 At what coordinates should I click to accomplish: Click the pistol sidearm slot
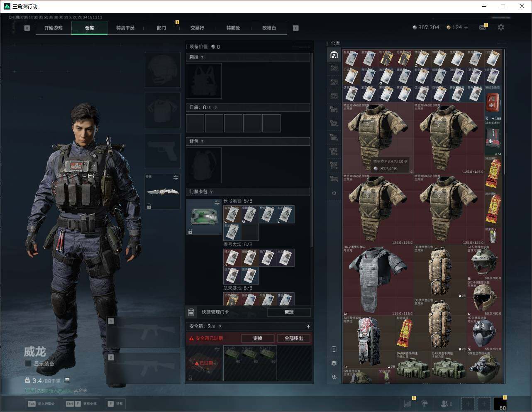point(162,151)
